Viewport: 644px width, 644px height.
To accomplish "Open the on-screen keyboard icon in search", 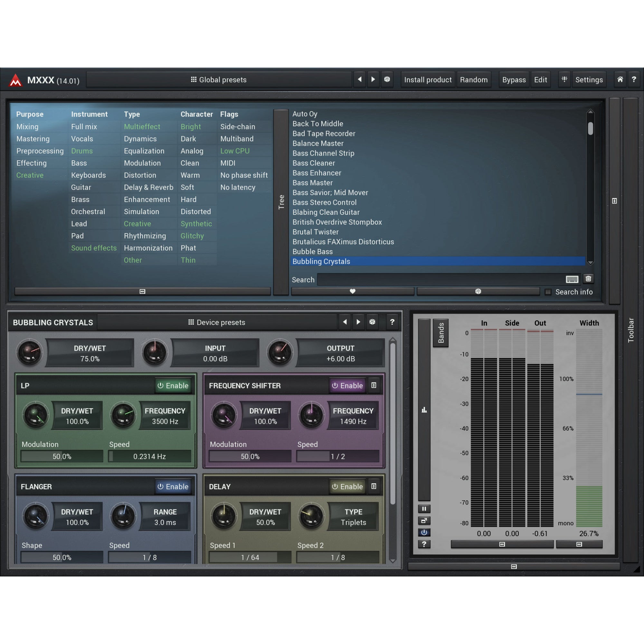I will [x=572, y=279].
